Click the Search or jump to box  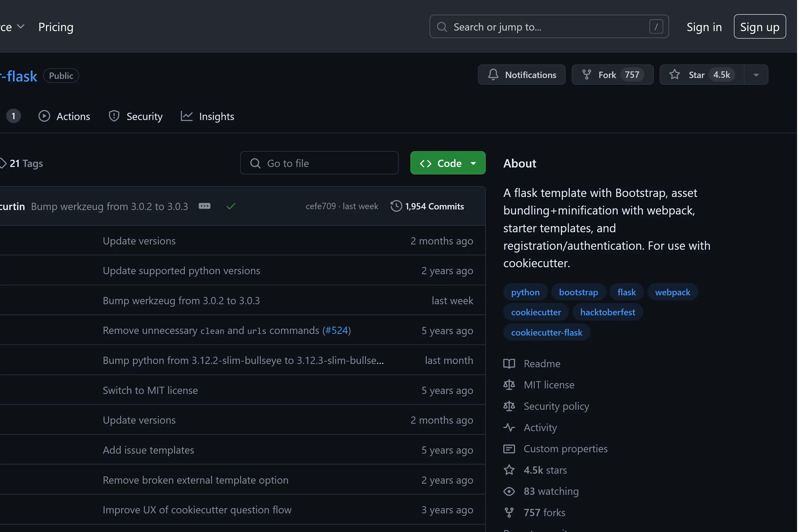(548, 27)
